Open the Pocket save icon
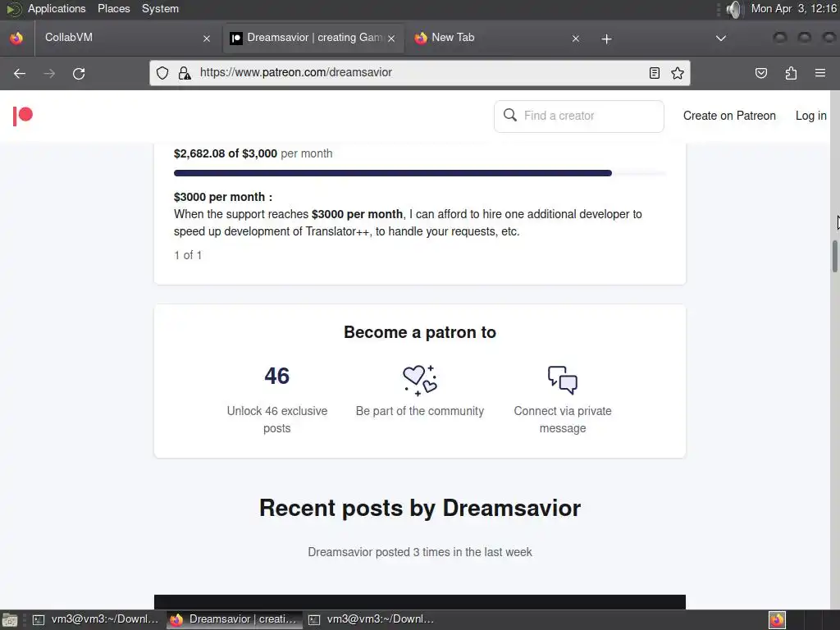Screen dimensions: 840x630 [760, 73]
